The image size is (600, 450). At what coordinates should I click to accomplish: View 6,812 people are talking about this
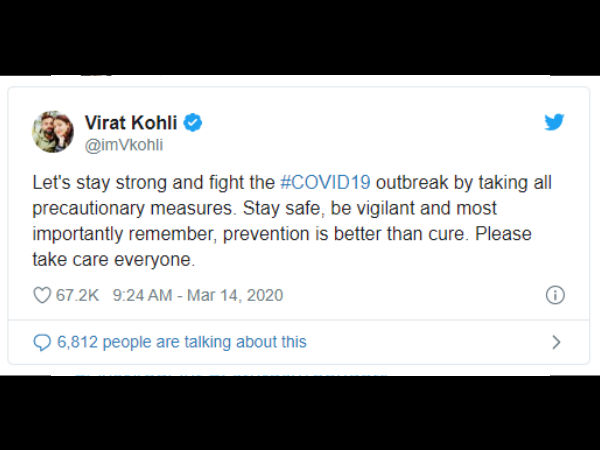click(x=182, y=342)
